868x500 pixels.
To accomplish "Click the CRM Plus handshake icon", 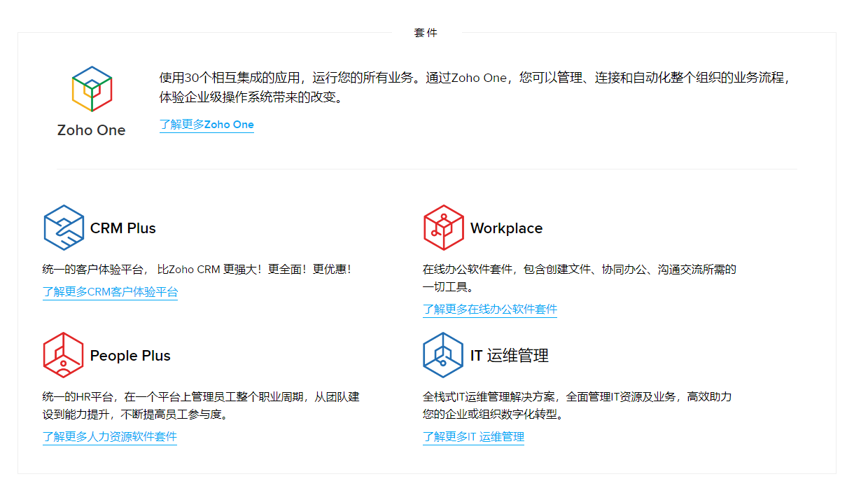I will [64, 228].
